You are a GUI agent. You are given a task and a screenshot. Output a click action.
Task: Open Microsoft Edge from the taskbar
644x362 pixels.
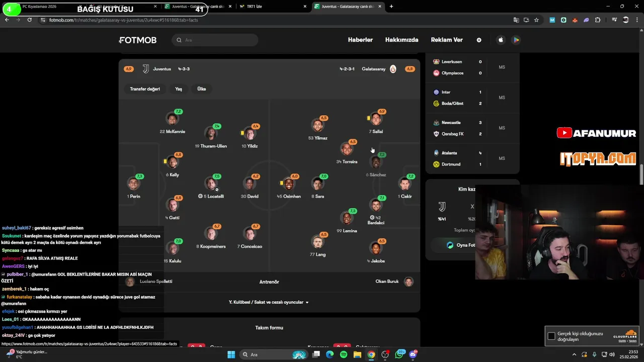330,354
